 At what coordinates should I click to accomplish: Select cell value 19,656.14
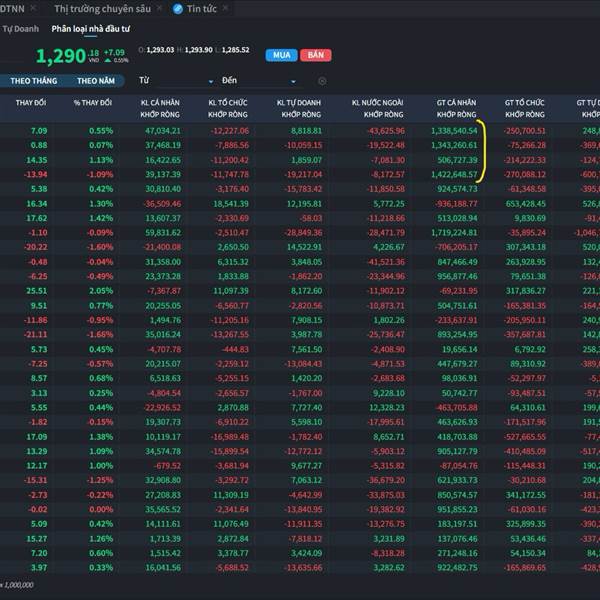460,349
